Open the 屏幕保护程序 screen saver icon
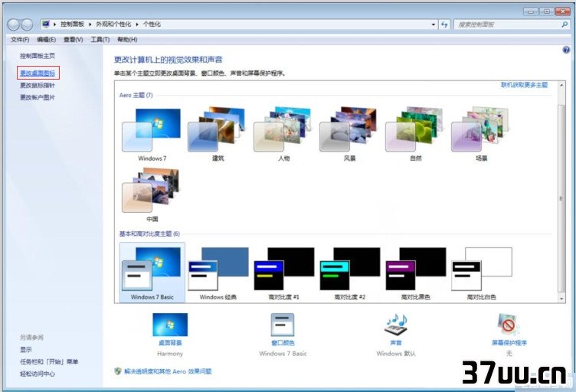 pyautogui.click(x=509, y=325)
